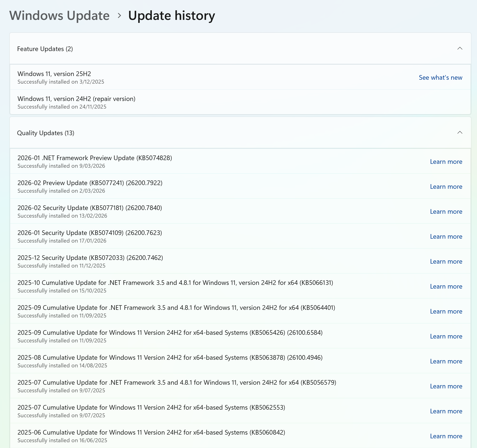This screenshot has width=477, height=448.
Task: Learn more about KB5072033 Security Update
Action: tap(446, 261)
